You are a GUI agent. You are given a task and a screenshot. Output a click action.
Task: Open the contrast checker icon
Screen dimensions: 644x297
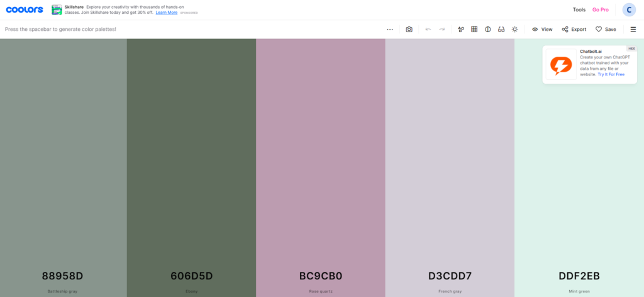[488, 30]
